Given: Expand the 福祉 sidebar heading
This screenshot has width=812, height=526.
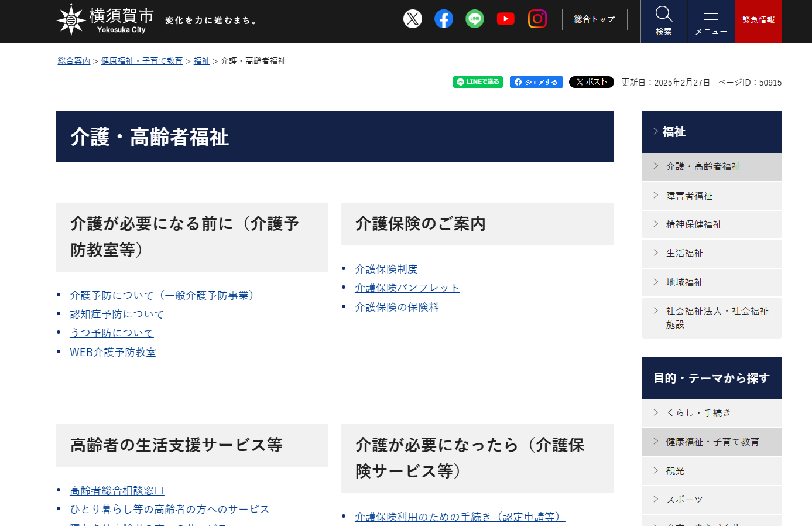Looking at the screenshot, I should 674,132.
